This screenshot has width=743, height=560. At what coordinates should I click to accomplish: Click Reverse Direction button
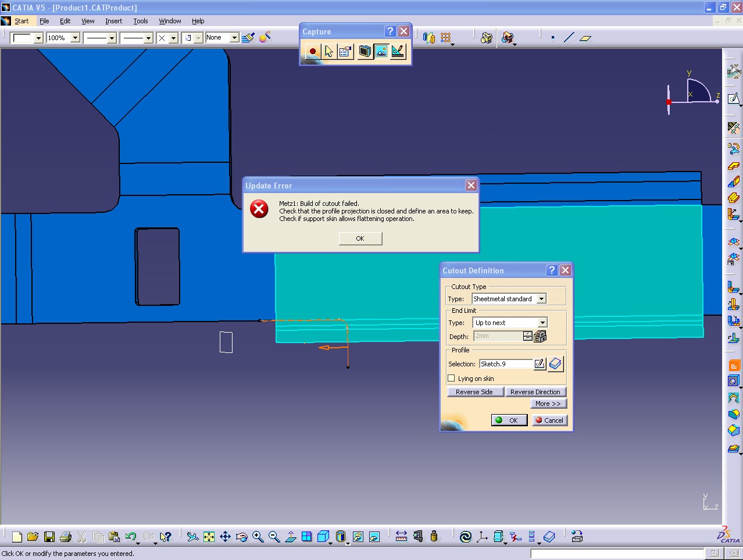point(535,392)
